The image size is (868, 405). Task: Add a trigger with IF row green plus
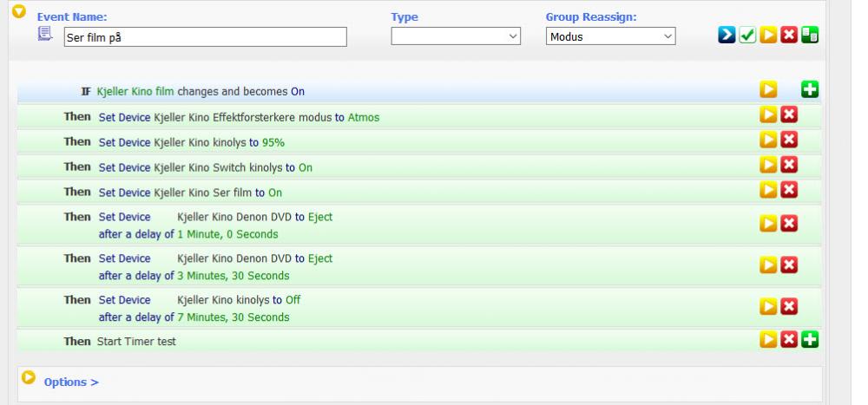810,90
